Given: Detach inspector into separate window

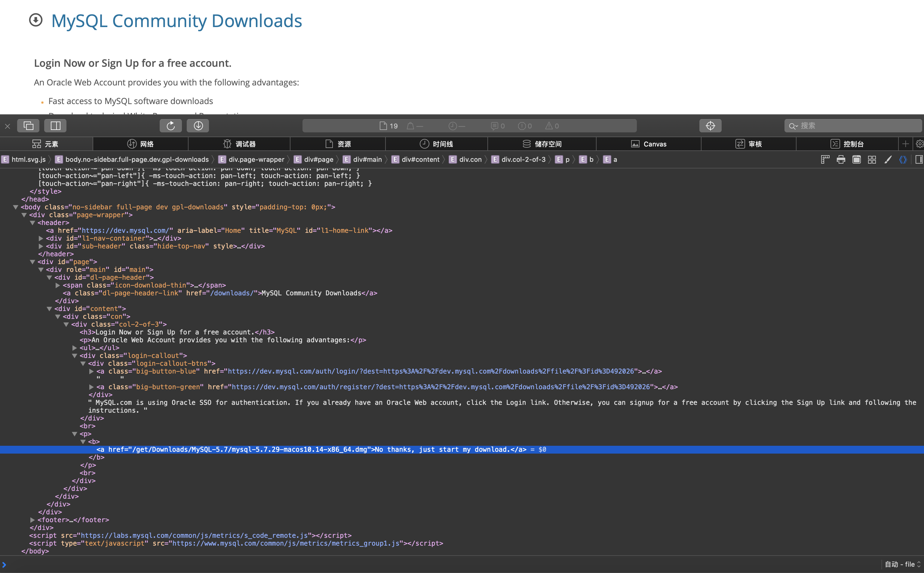Looking at the screenshot, I should tap(28, 125).
